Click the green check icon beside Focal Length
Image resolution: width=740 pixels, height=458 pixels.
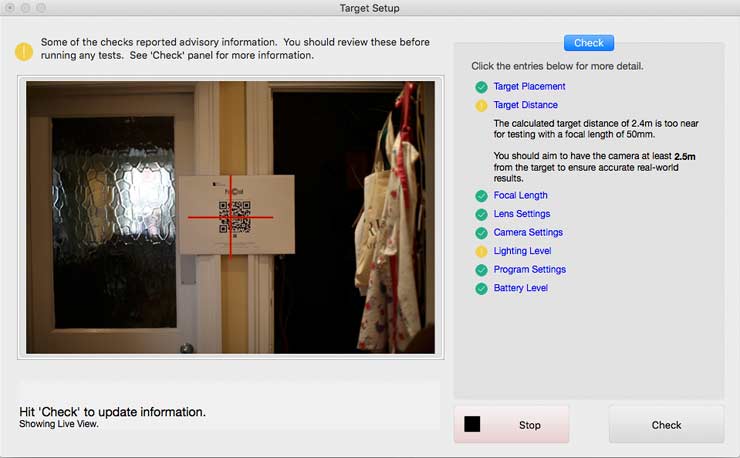481,196
